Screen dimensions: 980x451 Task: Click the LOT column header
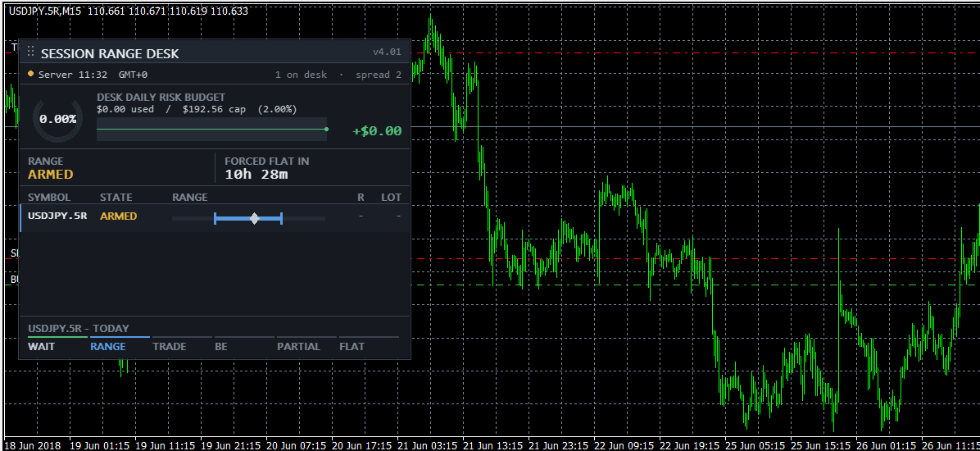tap(391, 197)
